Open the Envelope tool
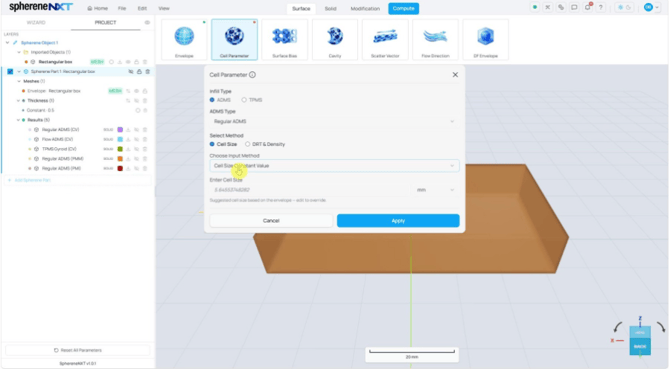The width and height of the screenshot is (670, 369). pyautogui.click(x=184, y=39)
